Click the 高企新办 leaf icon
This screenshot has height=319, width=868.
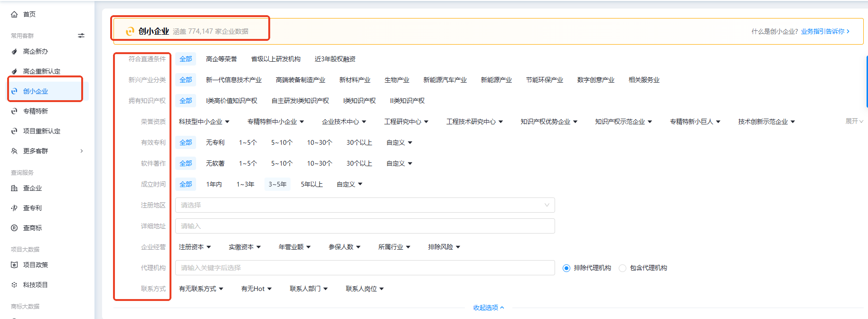14,51
